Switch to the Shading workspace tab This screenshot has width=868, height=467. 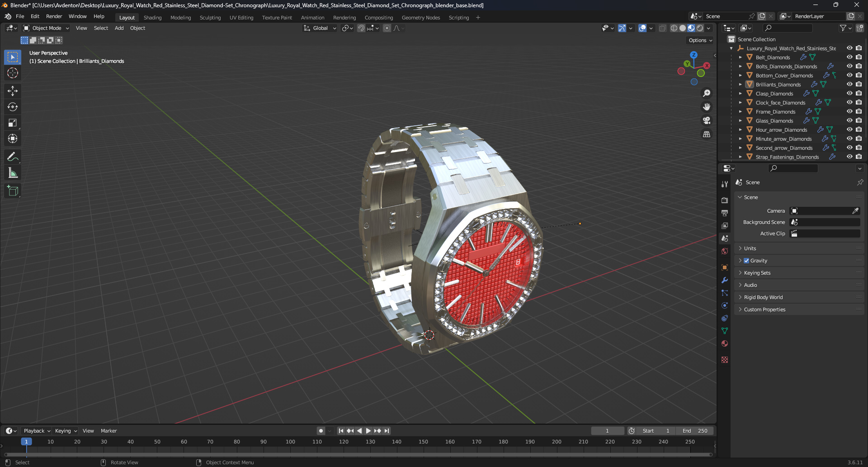point(152,18)
